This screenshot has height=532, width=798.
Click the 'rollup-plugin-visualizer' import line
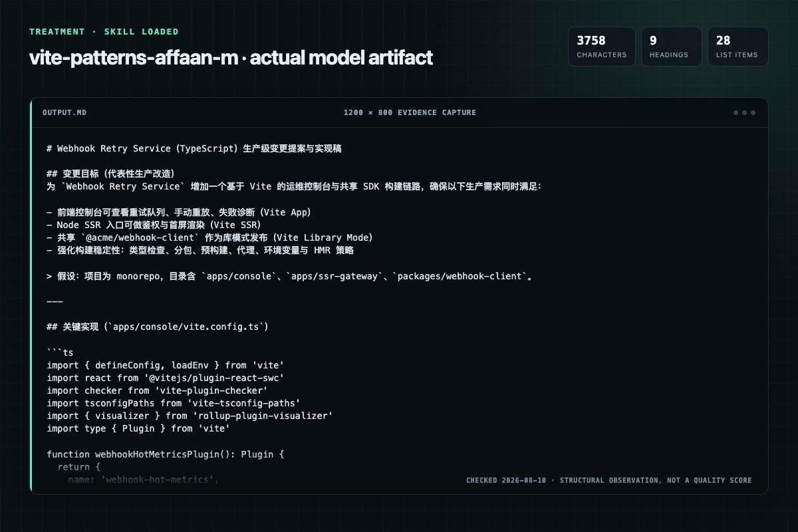pos(190,416)
